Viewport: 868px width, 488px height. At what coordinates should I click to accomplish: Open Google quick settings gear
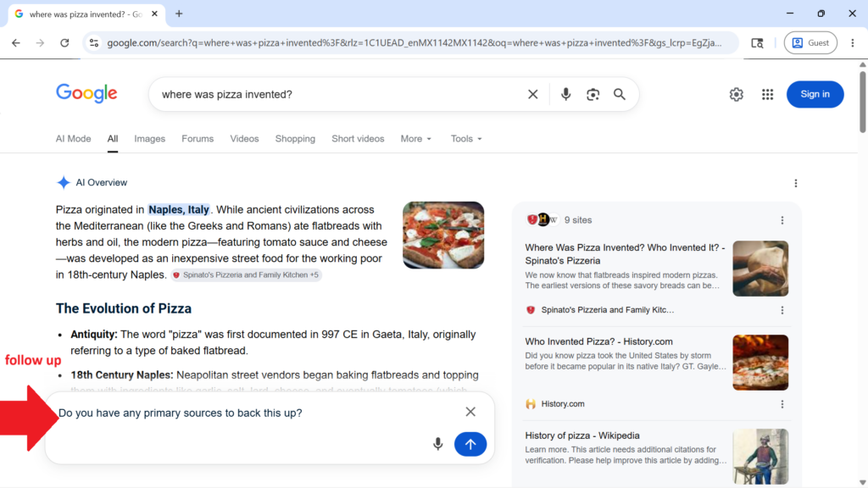[x=737, y=94]
